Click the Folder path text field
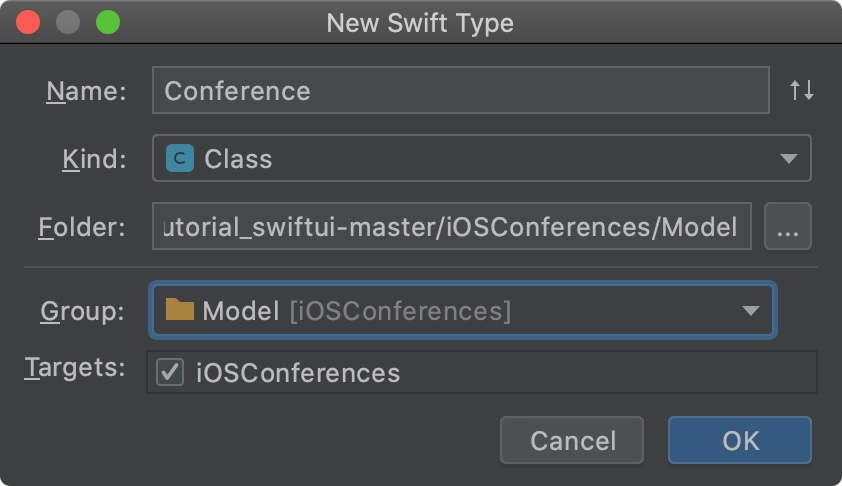This screenshot has height=486, width=842. click(452, 227)
